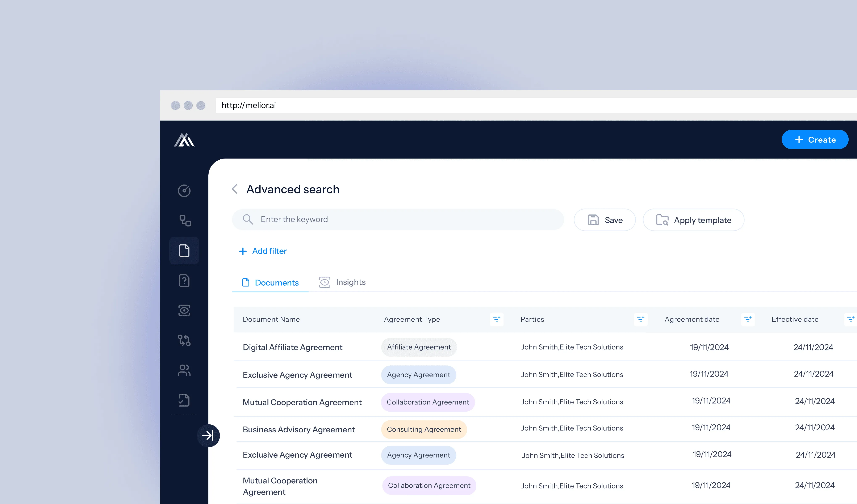This screenshot has height=504, width=857.
Task: Open the workflow nodes icon in sidebar
Action: point(185,220)
